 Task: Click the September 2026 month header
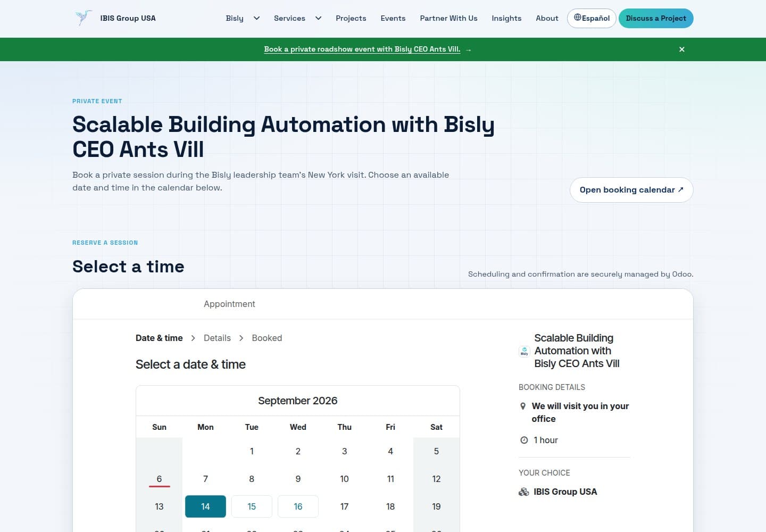click(x=298, y=401)
